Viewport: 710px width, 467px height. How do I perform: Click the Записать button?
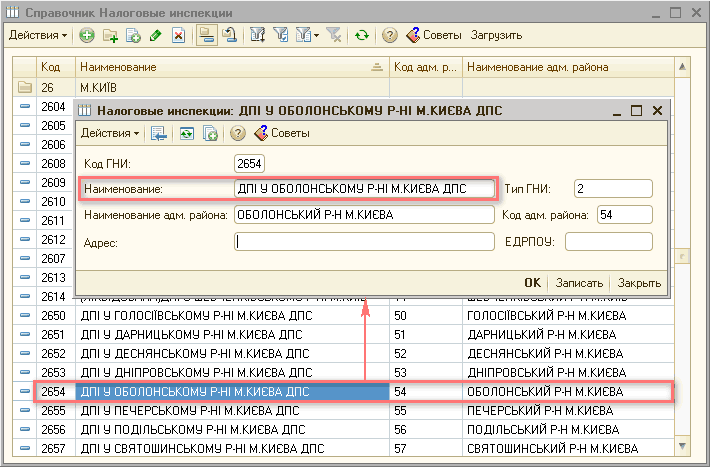[579, 283]
